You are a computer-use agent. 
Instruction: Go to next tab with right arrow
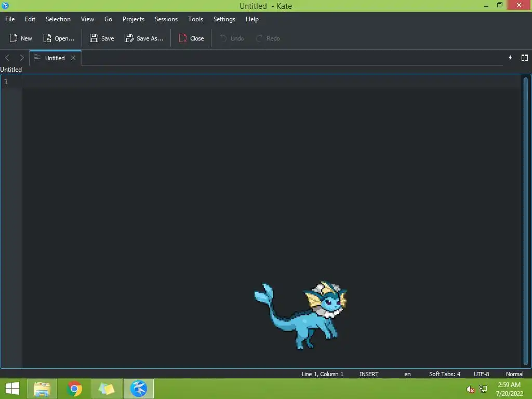click(22, 58)
